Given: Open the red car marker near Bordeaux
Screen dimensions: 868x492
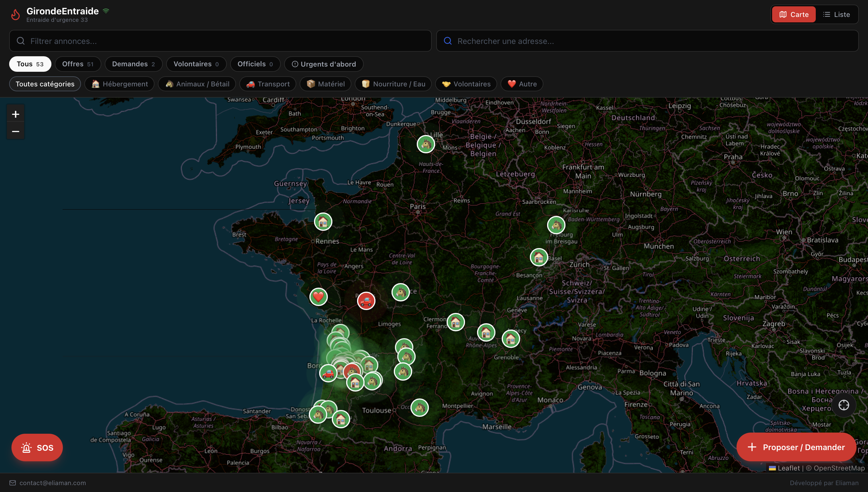Looking at the screenshot, I should point(328,373).
